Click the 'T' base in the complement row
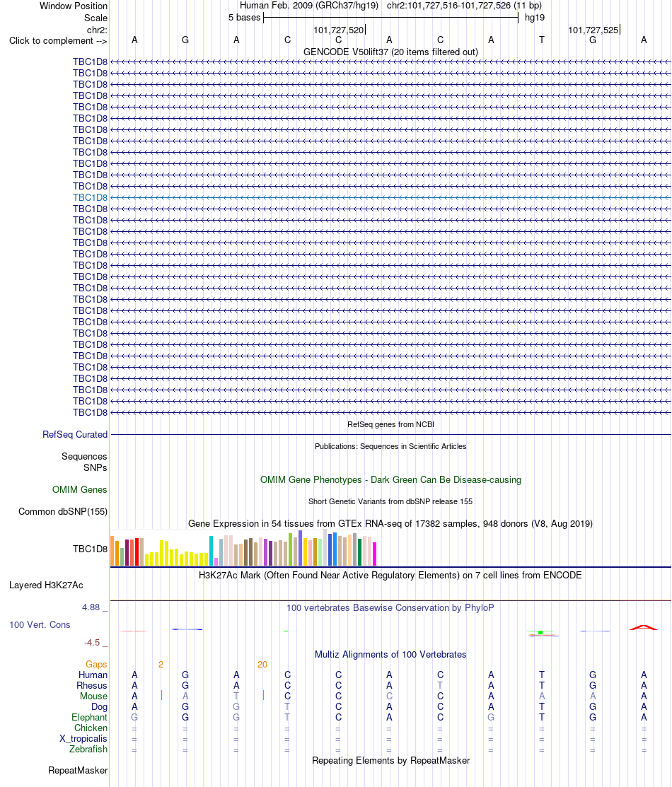672x787 pixels. click(541, 40)
